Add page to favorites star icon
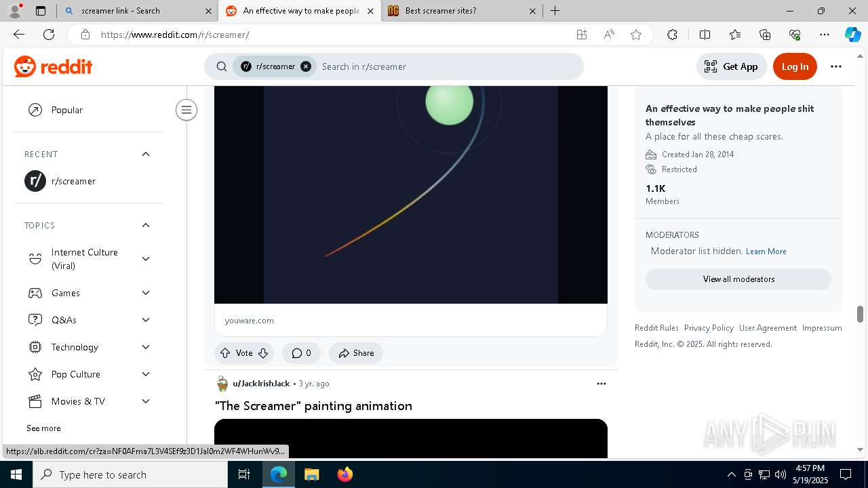Screen dimensions: 868x488 (x=636, y=35)
